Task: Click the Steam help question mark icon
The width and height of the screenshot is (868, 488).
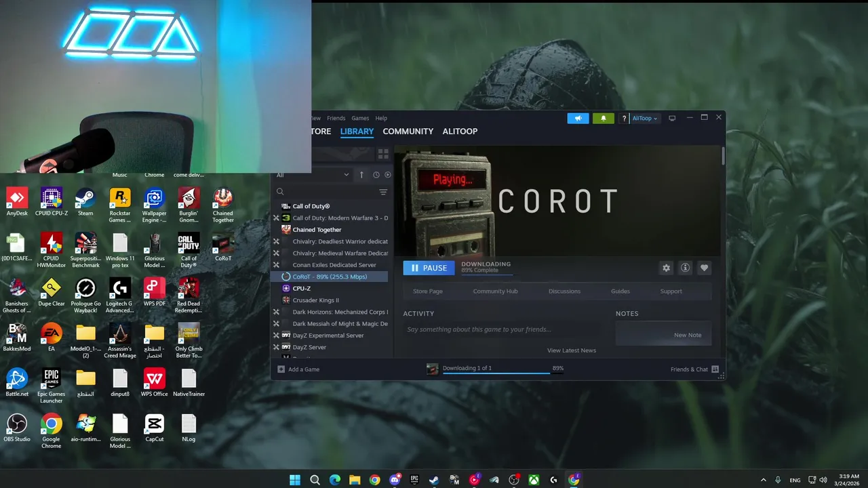Action: coord(624,119)
